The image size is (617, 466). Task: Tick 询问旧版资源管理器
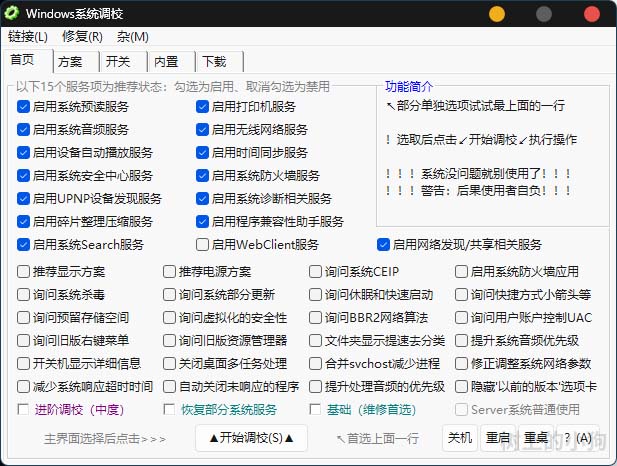(169, 340)
